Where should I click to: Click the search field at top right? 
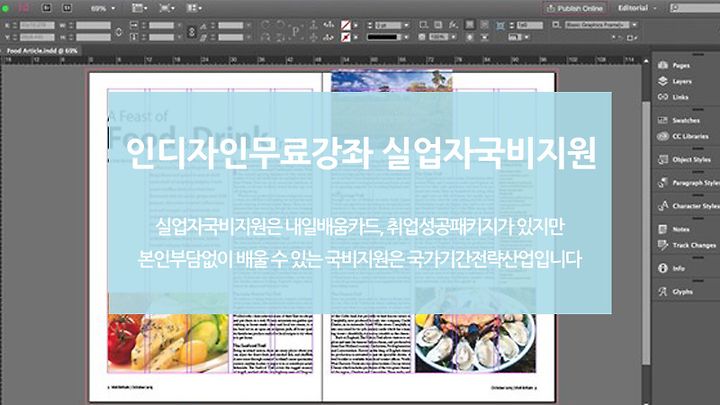click(x=694, y=8)
